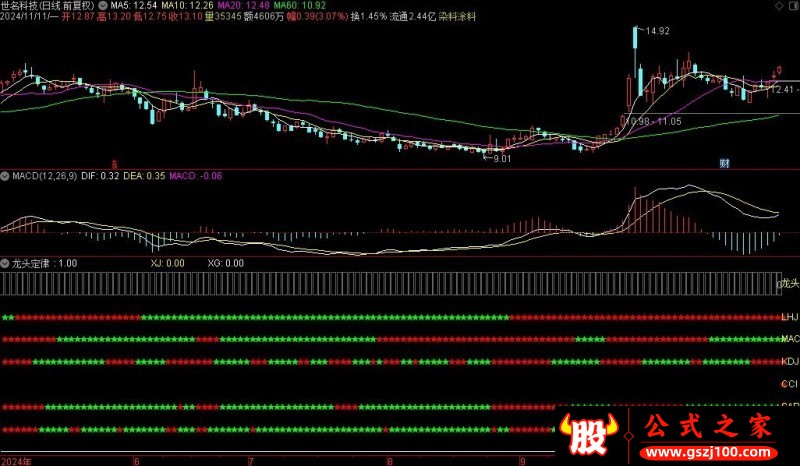This screenshot has width=800, height=466.
Task: Click the red $ marker below candlesticks
Action: [x=114, y=164]
